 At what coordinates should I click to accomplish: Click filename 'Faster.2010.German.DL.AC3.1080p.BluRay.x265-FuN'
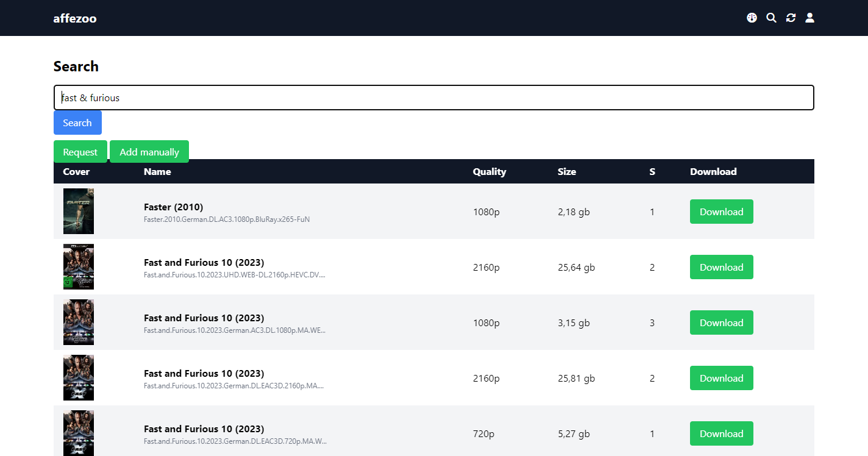tap(227, 219)
